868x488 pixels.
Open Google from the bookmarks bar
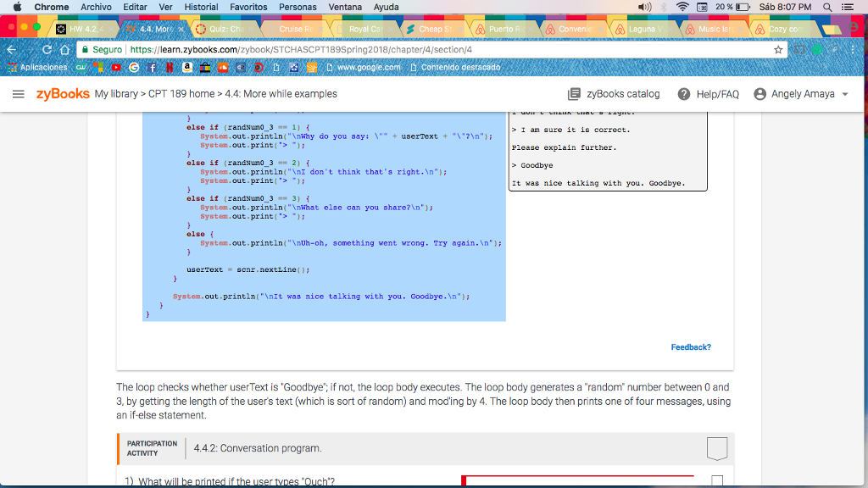tap(133, 68)
